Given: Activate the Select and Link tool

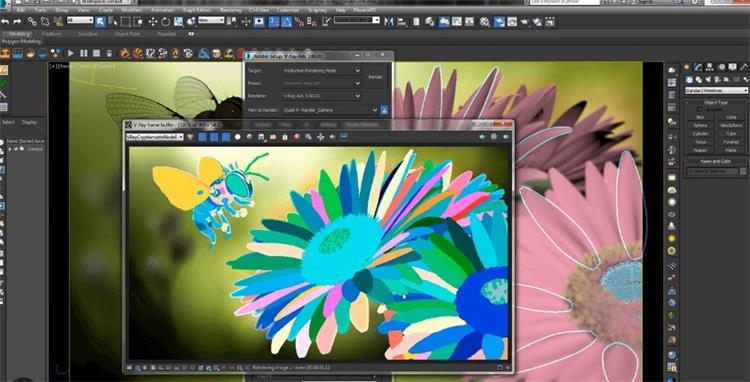Looking at the screenshot, I should click(x=32, y=22).
